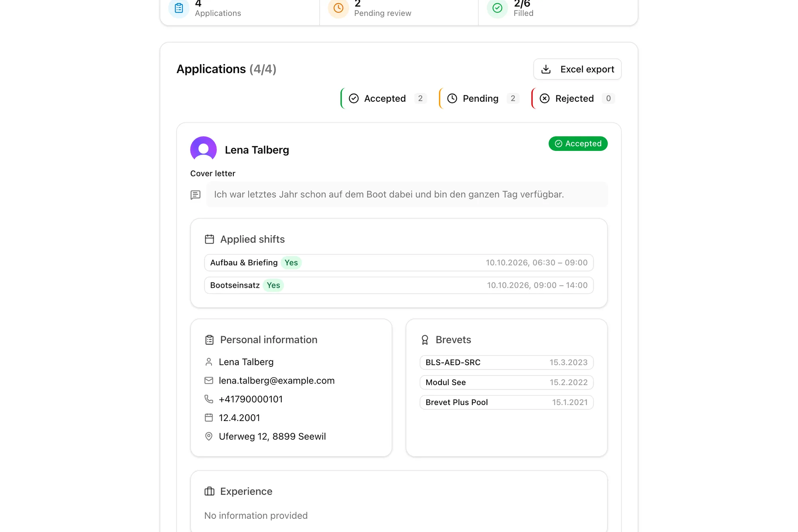This screenshot has height=532, width=798.
Task: Click the phone number +41790000101
Action: click(251, 399)
